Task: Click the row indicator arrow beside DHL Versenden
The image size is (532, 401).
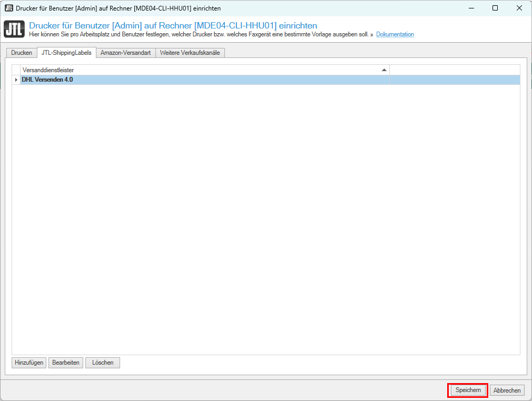Action: (x=16, y=80)
